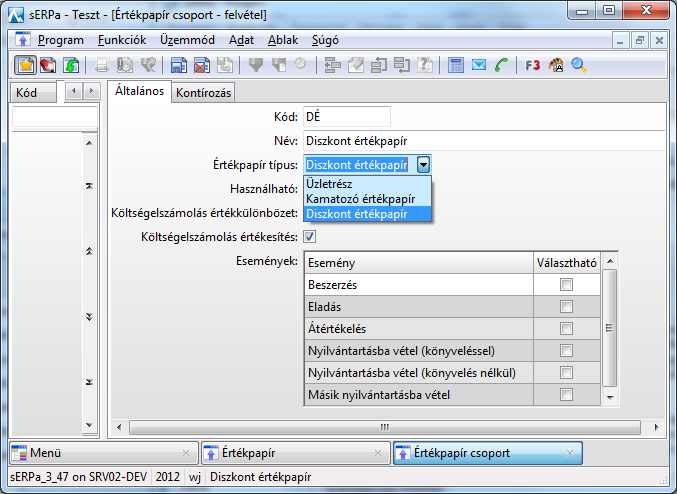This screenshot has height=494, width=677.
Task: Switch to the Értékpapír window tab
Action: (x=295, y=453)
